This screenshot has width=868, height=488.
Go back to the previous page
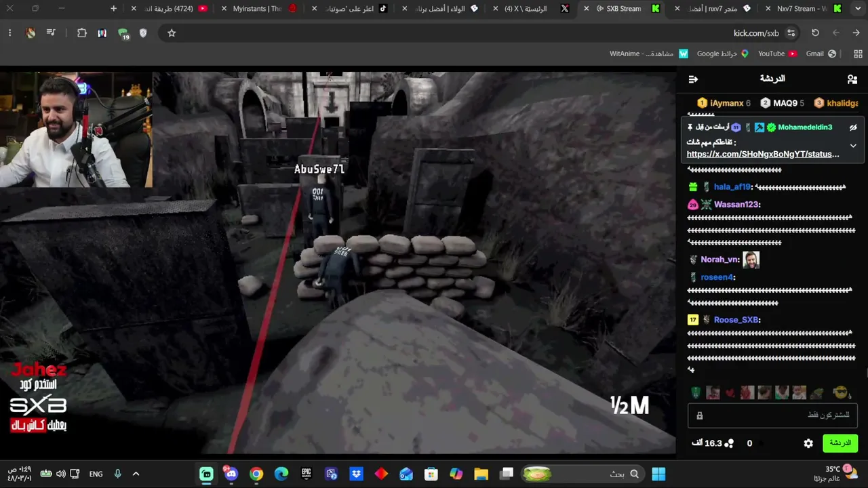(x=856, y=33)
